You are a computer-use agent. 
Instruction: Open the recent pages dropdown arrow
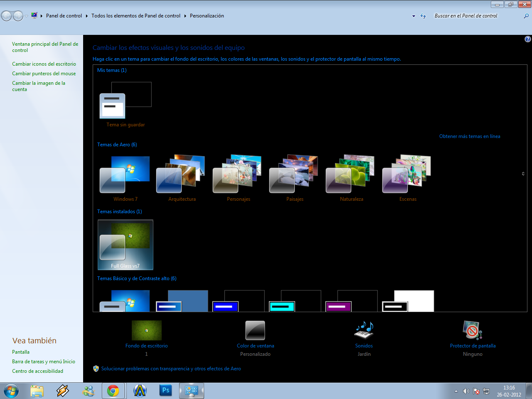pos(26,16)
